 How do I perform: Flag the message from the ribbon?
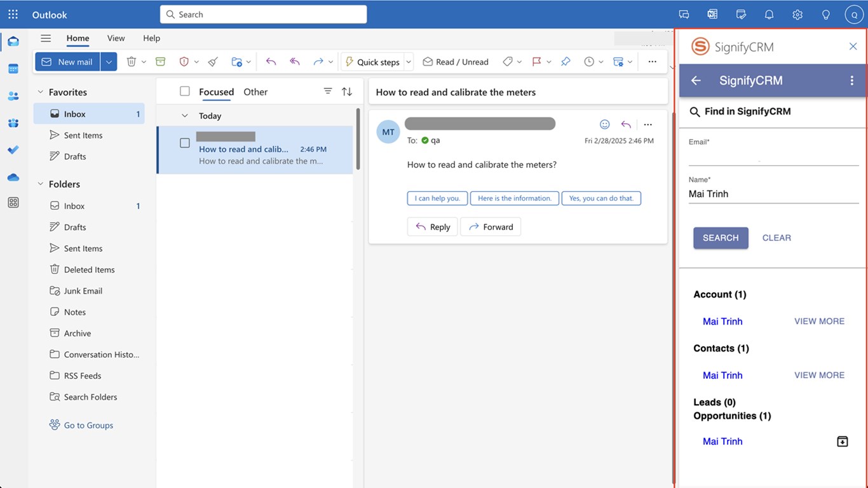coord(537,62)
